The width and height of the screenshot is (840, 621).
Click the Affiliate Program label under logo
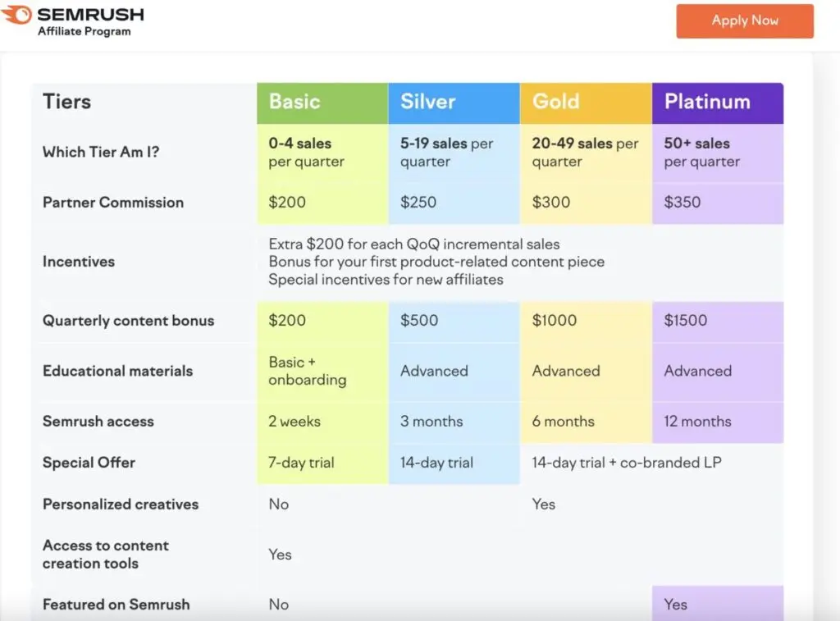[84, 32]
